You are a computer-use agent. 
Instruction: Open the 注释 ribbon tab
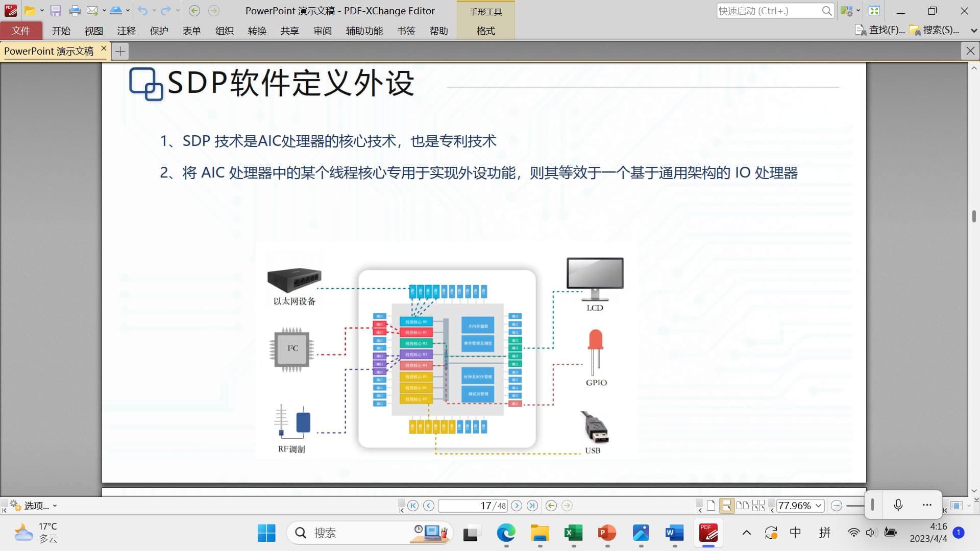point(126,31)
